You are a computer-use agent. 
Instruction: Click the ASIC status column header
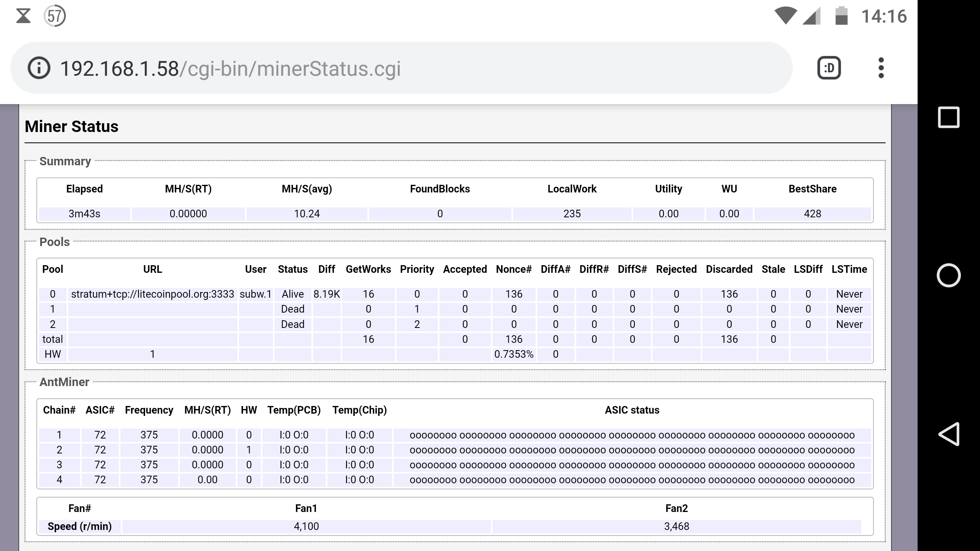pos(632,410)
